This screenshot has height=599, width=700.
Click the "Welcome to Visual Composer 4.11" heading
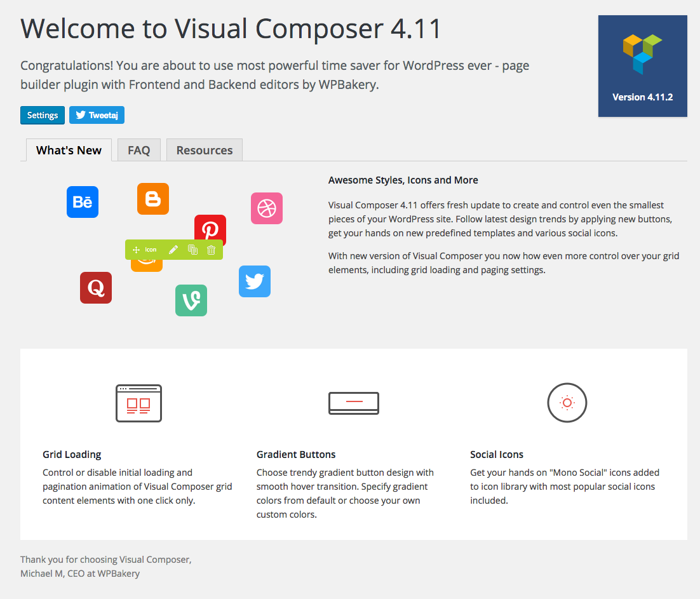point(231,29)
